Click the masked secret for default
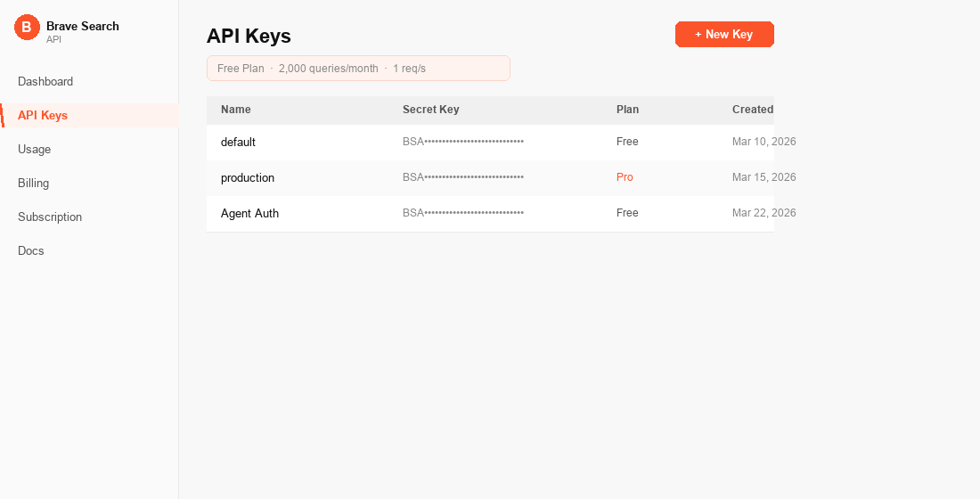The height and width of the screenshot is (499, 980). (x=463, y=142)
